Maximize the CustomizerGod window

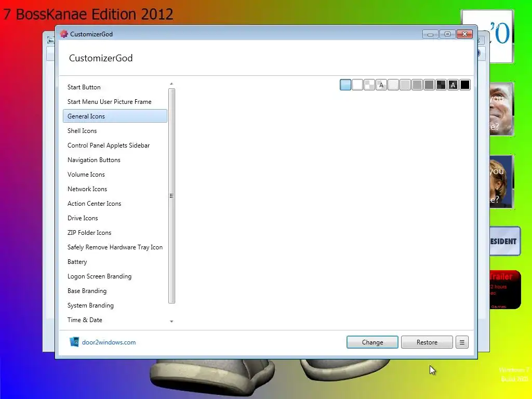(x=447, y=34)
